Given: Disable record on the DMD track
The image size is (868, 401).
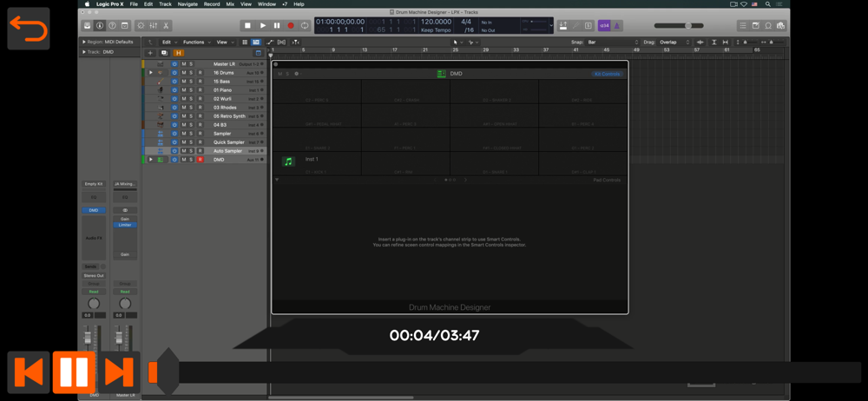Looking at the screenshot, I should click(200, 160).
